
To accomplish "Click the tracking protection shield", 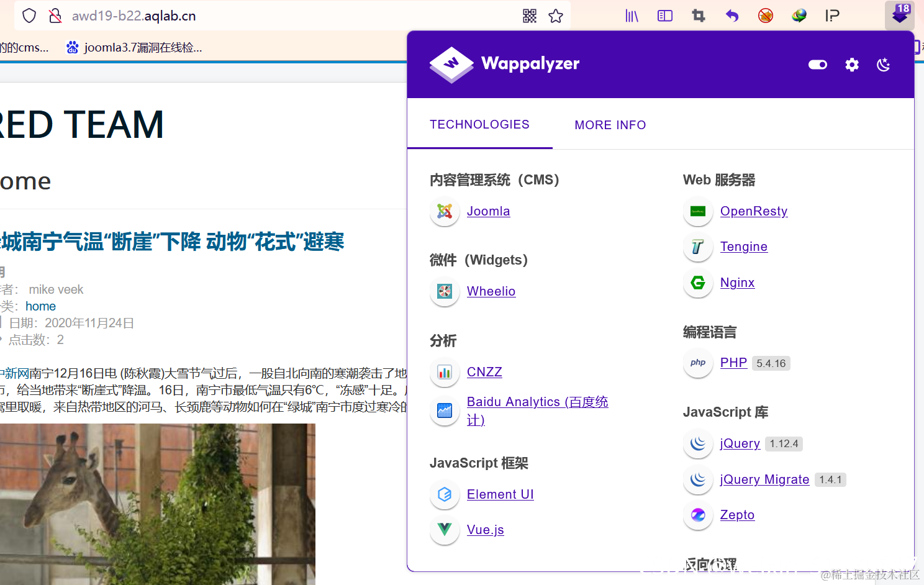I will coord(29,16).
